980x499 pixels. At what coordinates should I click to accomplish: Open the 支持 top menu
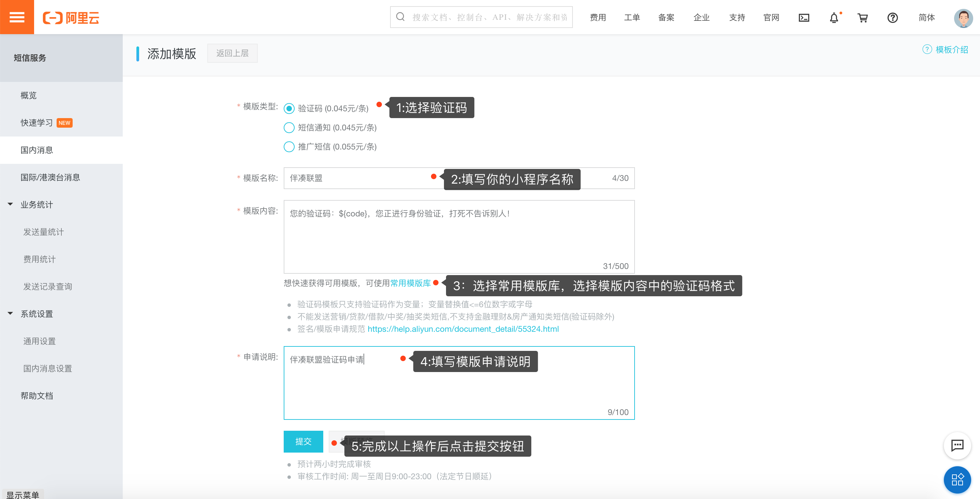tap(737, 17)
